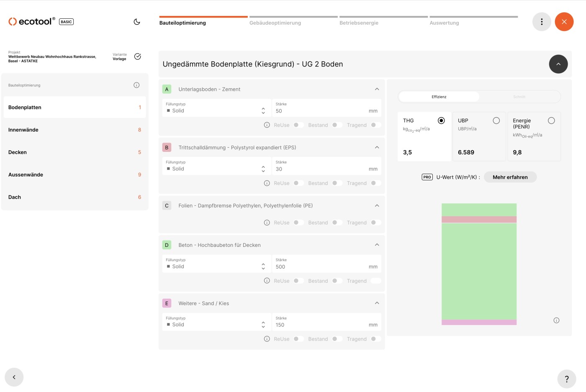
Task: Click the Variante Vorlage checkmark icon
Action: coord(138,56)
